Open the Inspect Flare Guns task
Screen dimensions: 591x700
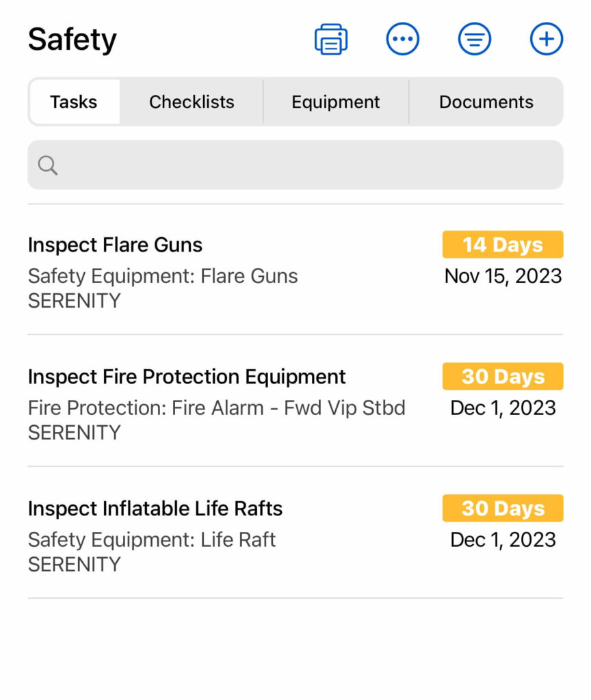(x=115, y=245)
